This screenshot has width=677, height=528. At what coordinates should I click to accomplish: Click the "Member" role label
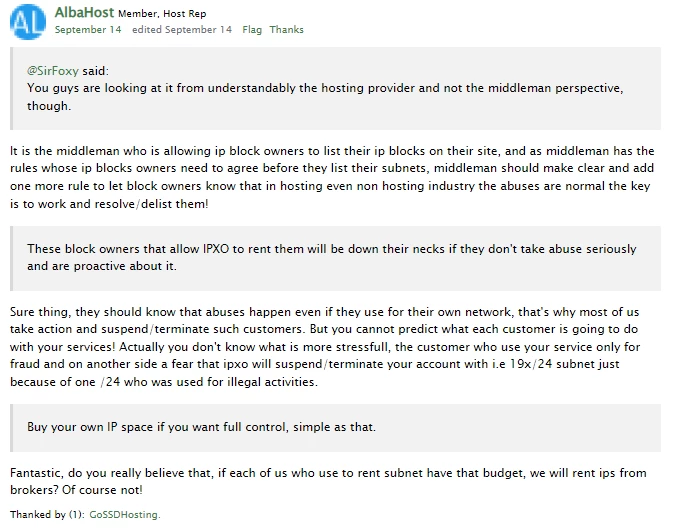[137, 14]
